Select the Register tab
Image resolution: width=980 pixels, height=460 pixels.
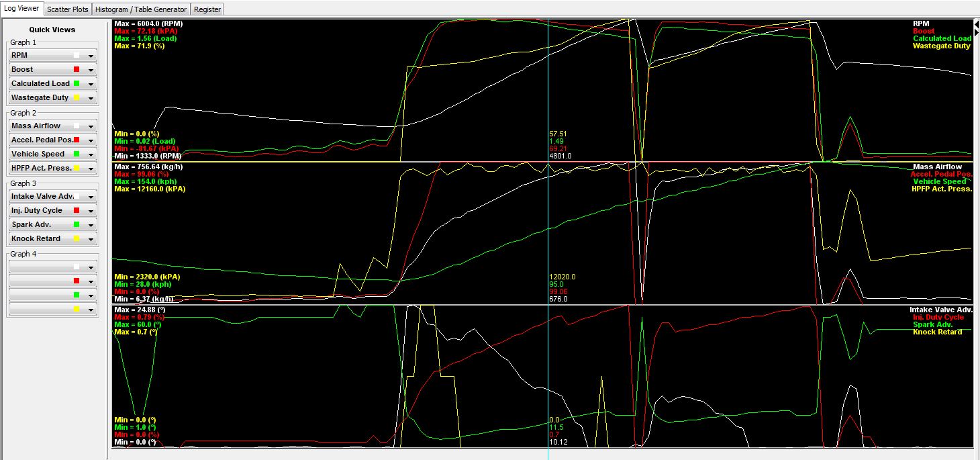(x=207, y=9)
